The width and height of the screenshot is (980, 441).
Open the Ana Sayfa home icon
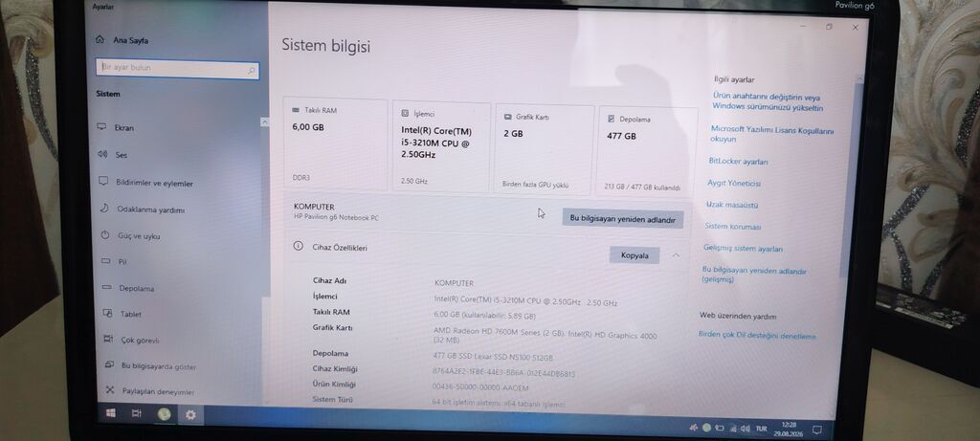[100, 39]
